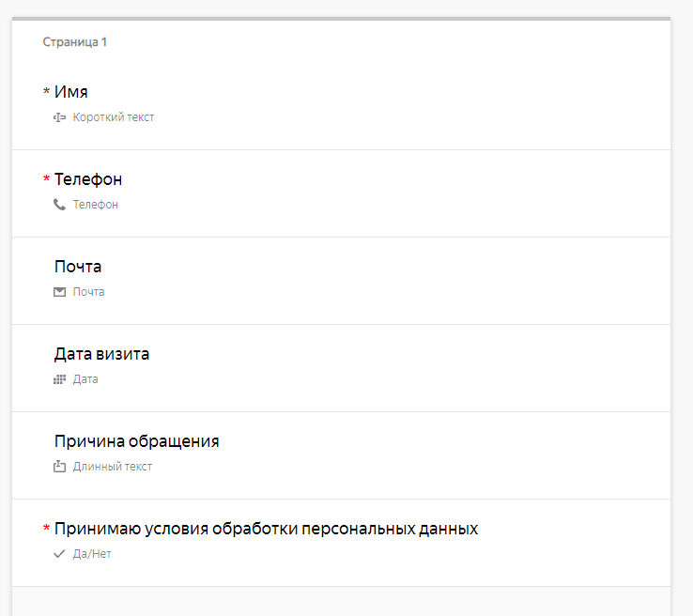
Task: Click the red asterisk next to Имя
Action: coord(47,92)
